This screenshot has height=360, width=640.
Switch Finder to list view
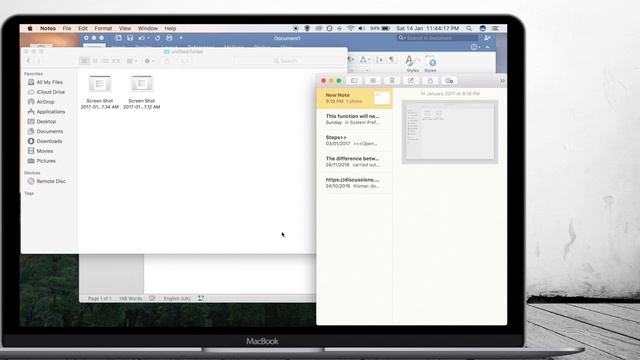[95, 61]
